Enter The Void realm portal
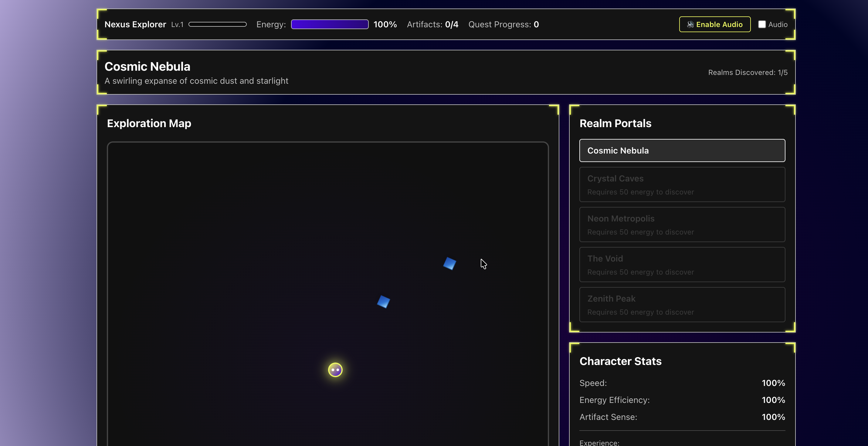This screenshot has width=868, height=446. (682, 265)
